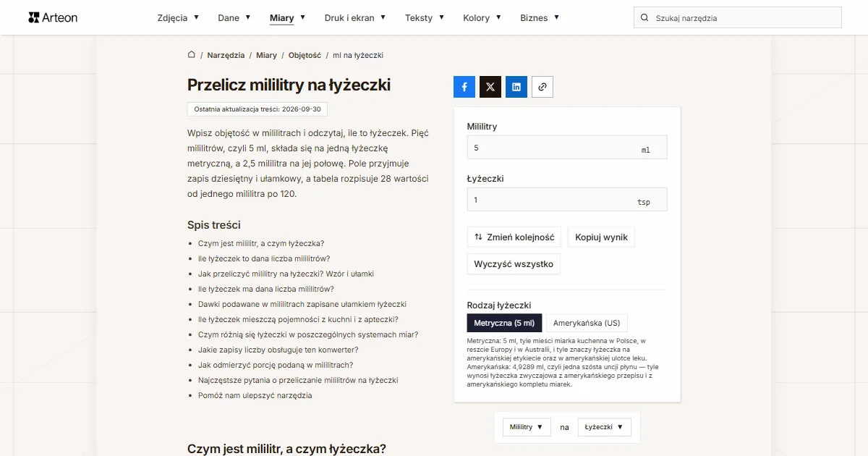Open the Łyżeczki target unit dropdown
The height and width of the screenshot is (456, 868).
tap(605, 427)
